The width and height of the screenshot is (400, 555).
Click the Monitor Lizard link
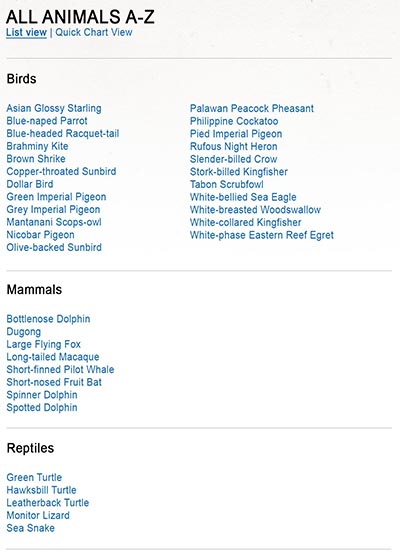[38, 515]
